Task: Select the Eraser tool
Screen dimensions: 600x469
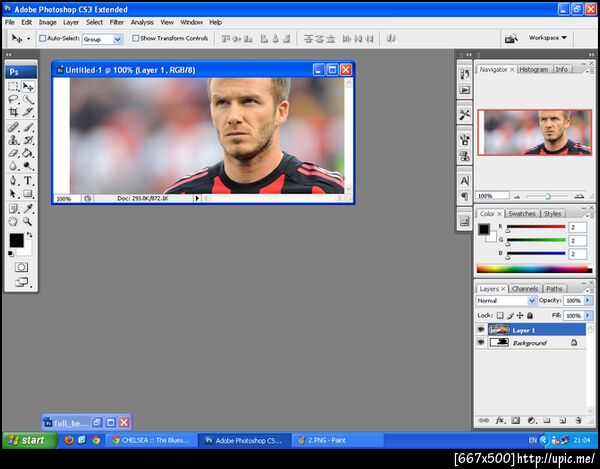Action: pyautogui.click(x=13, y=153)
